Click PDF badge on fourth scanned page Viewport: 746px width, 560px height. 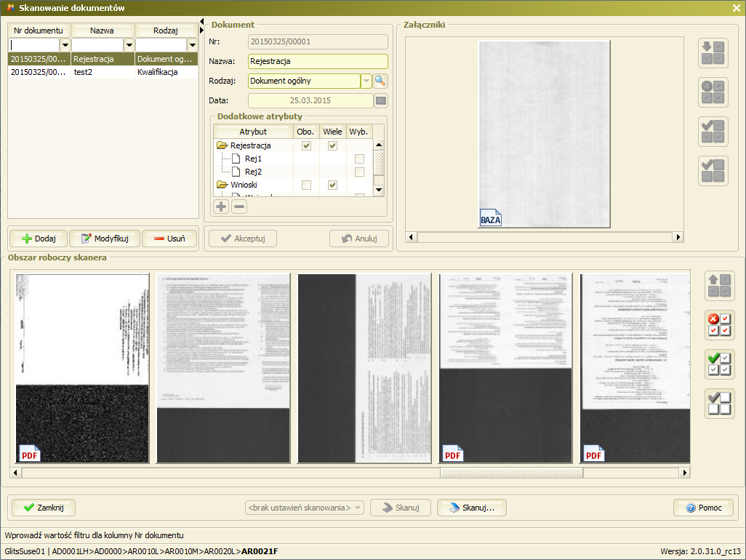[x=452, y=453]
